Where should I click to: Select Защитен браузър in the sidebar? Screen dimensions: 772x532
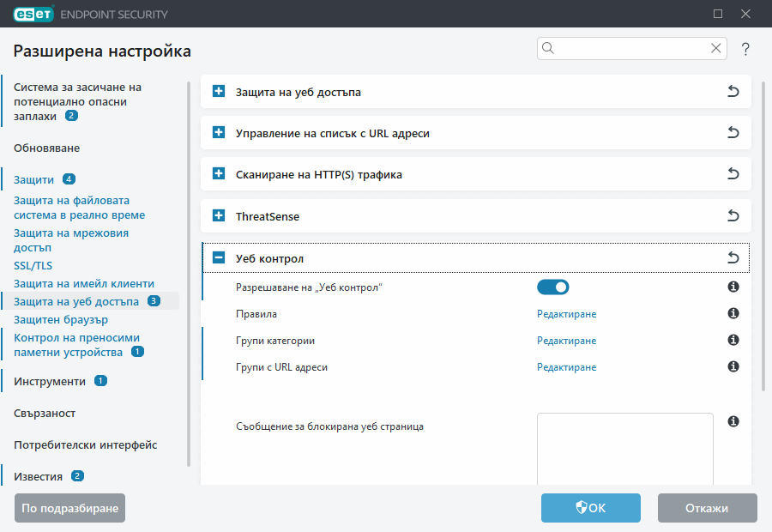60,319
